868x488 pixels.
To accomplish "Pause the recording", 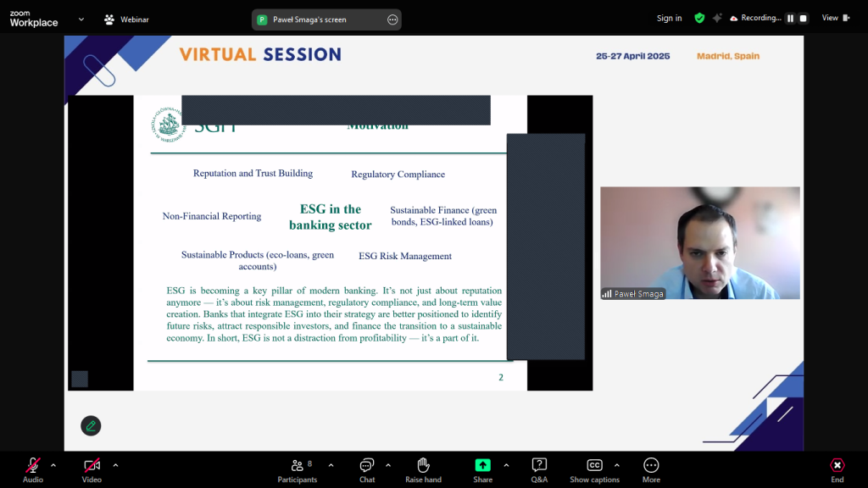I will coord(790,18).
